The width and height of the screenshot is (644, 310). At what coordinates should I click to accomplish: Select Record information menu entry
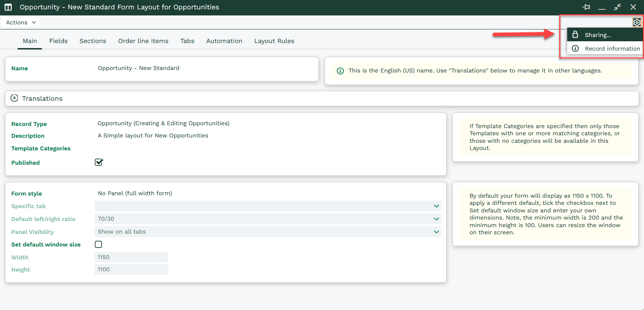point(605,48)
